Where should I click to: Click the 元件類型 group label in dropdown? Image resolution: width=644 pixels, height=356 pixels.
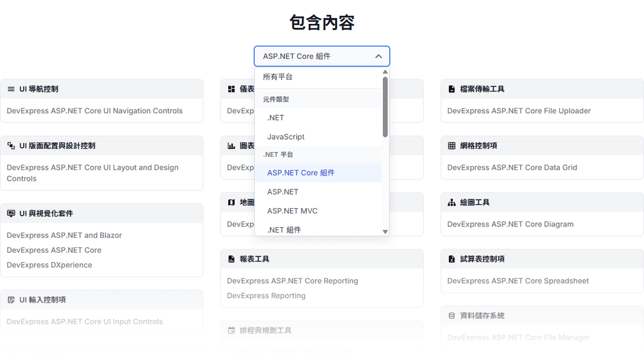[x=275, y=99]
